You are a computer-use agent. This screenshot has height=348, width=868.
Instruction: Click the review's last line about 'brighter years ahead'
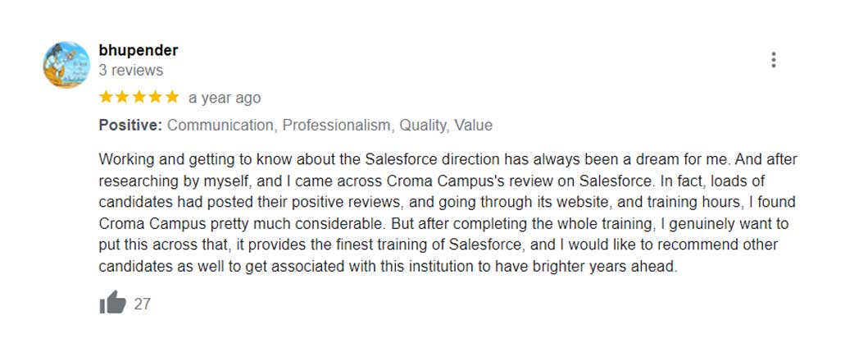[388, 266]
